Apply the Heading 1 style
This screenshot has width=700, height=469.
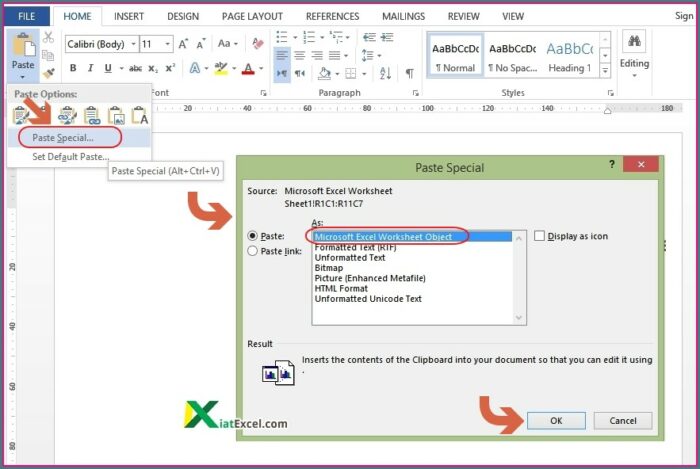[570, 56]
